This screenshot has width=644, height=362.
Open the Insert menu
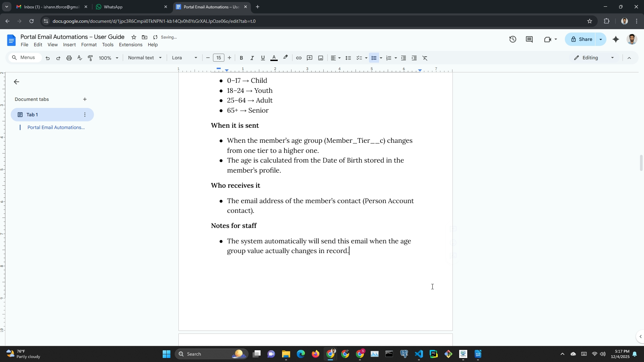point(69,45)
